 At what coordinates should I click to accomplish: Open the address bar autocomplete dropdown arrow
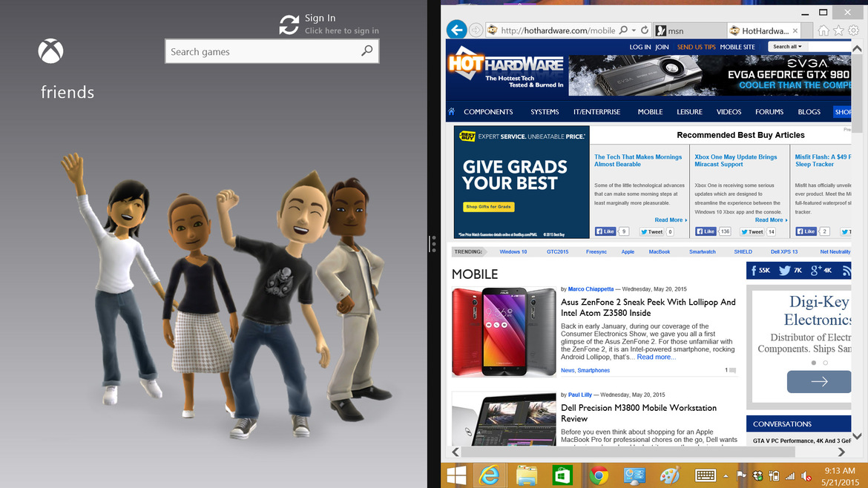click(634, 30)
